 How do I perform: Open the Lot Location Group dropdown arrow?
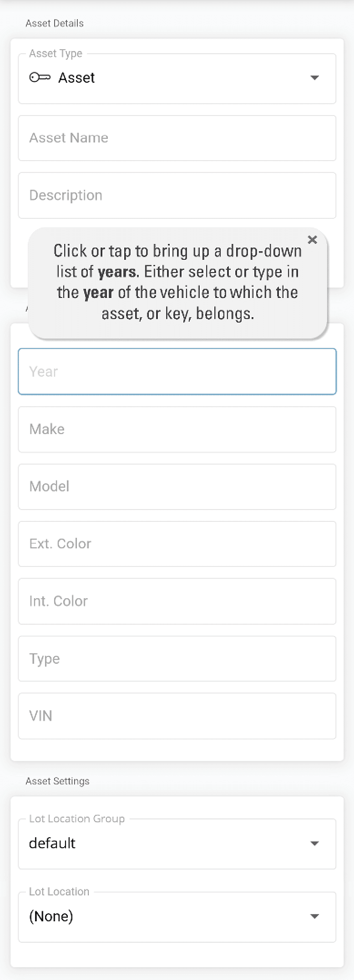(x=314, y=843)
